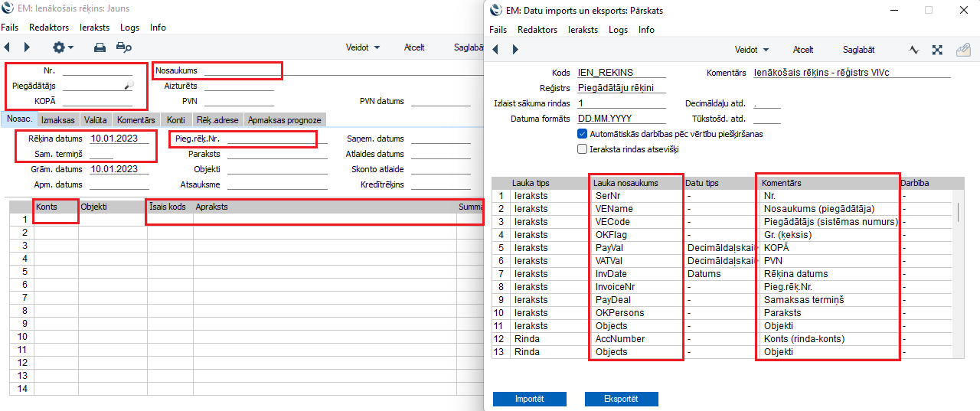
Task: Open Redaktors menu in export window
Action: click(x=537, y=30)
